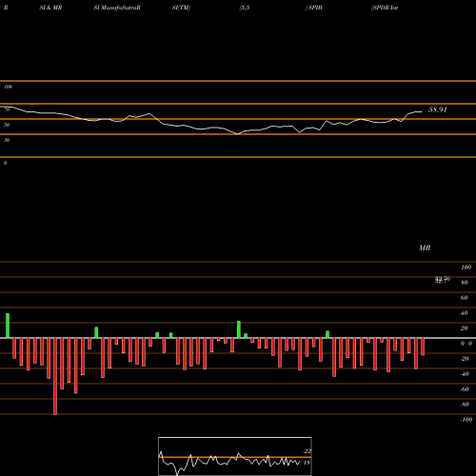This screenshot has width=476, height=476.
Task: Click the MR axis label 80
Action: [464, 283]
